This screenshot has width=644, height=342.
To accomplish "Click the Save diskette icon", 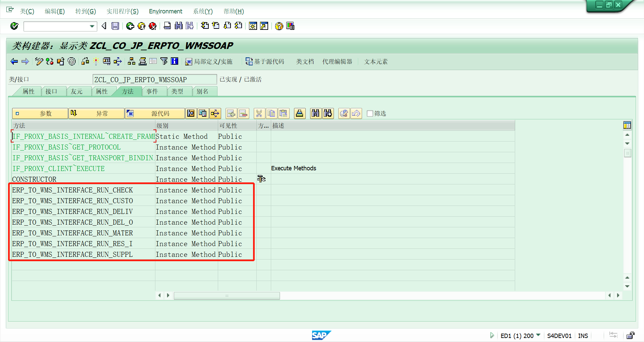I will [x=115, y=26].
